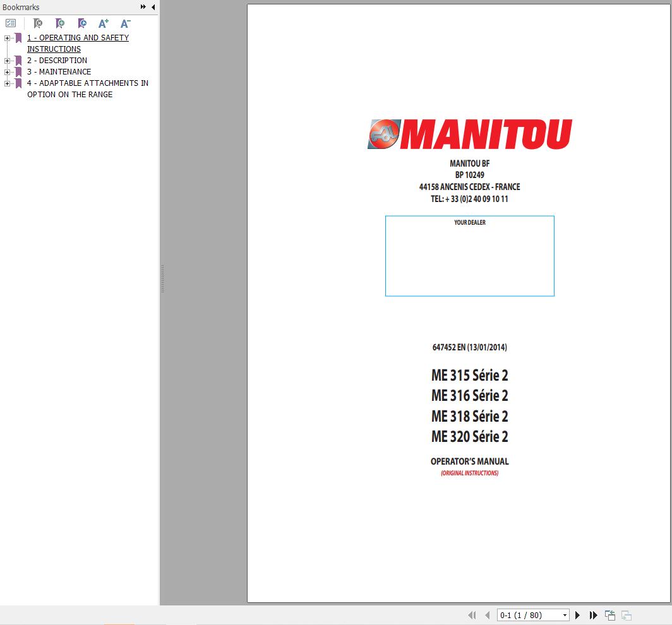Image resolution: width=672 pixels, height=625 pixels.
Task: Click '44158 ANCENIS CEDEX - FRANCE' address text
Action: [x=470, y=187]
